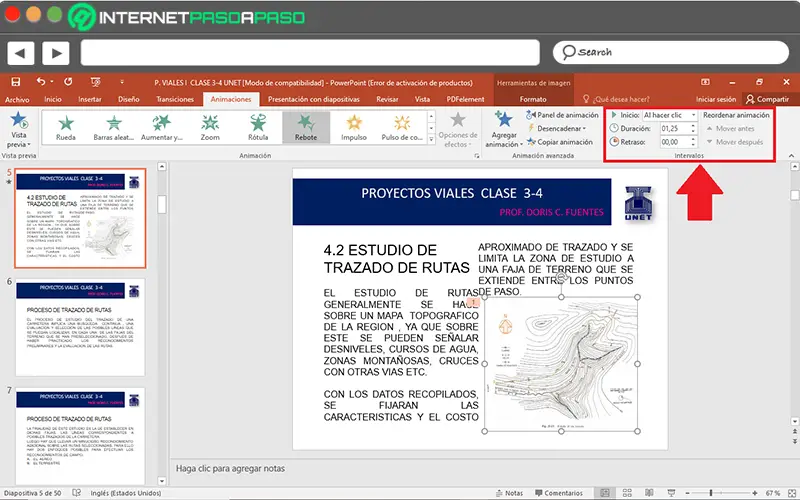
Task: Switch to the Revisar tab
Action: click(387, 99)
